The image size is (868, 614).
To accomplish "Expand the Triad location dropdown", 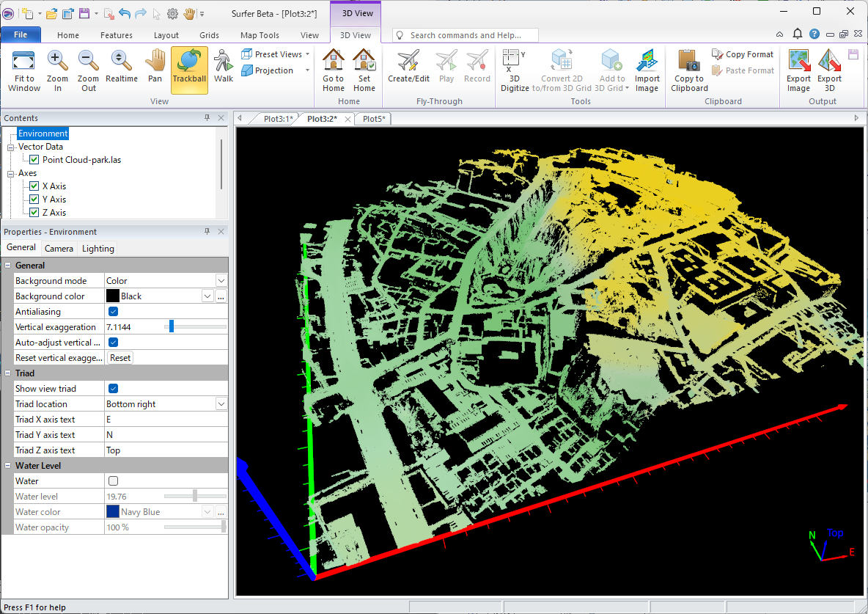I will click(x=221, y=404).
